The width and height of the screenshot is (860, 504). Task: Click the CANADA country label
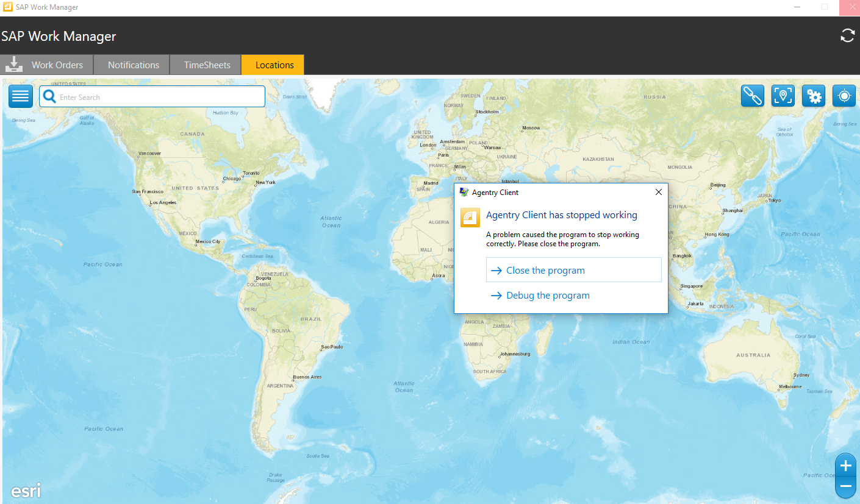(x=193, y=133)
